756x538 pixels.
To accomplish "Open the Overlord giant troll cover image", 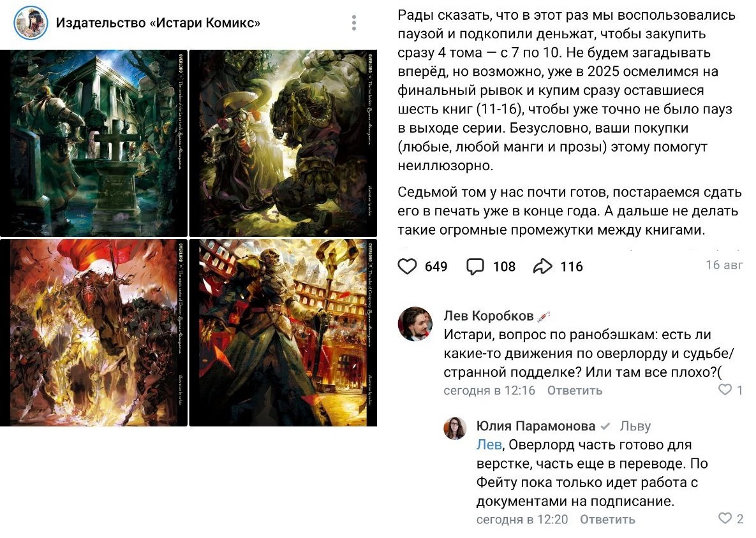I will point(283,143).
